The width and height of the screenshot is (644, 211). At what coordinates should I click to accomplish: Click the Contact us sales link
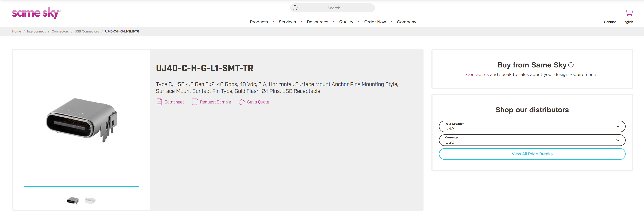click(x=477, y=75)
